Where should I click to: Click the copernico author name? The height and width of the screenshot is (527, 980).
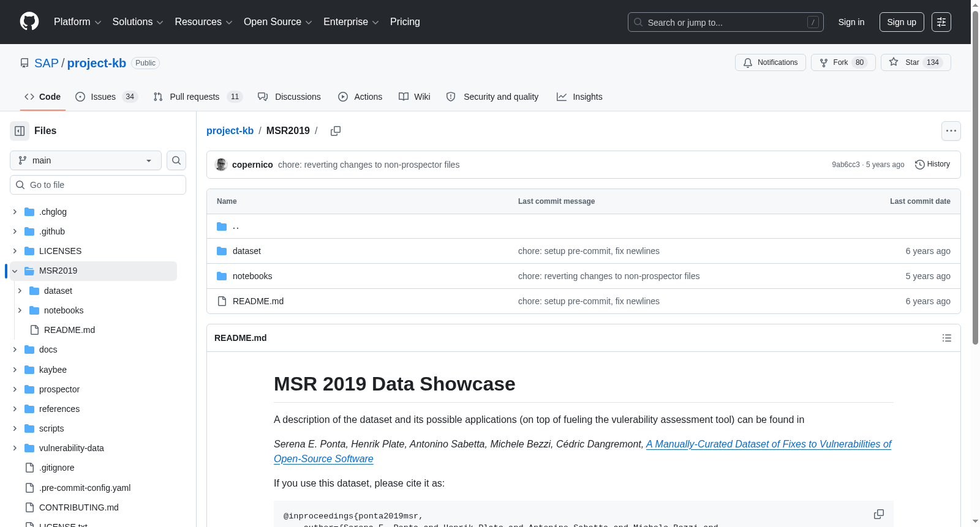[252, 165]
